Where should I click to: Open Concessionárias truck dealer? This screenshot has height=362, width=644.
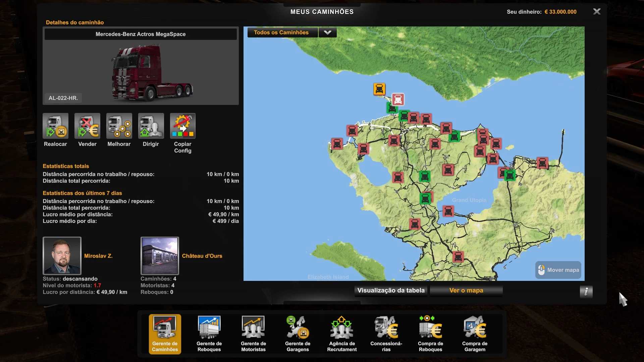click(x=386, y=334)
